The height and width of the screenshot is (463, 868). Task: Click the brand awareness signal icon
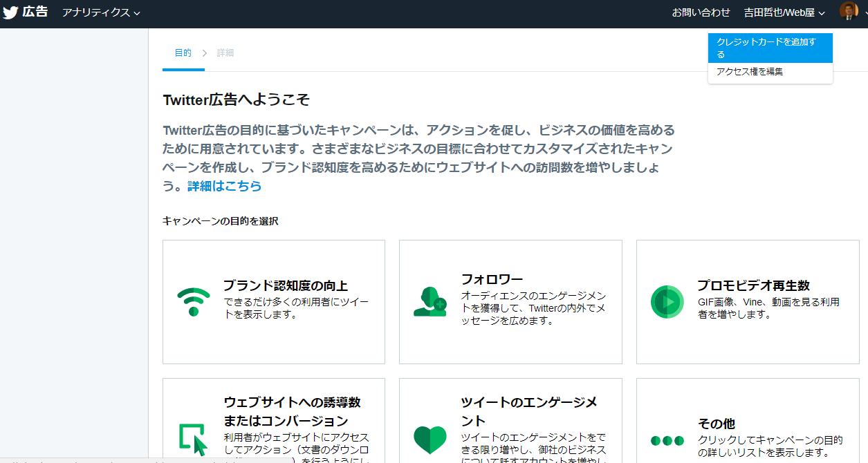(x=194, y=302)
